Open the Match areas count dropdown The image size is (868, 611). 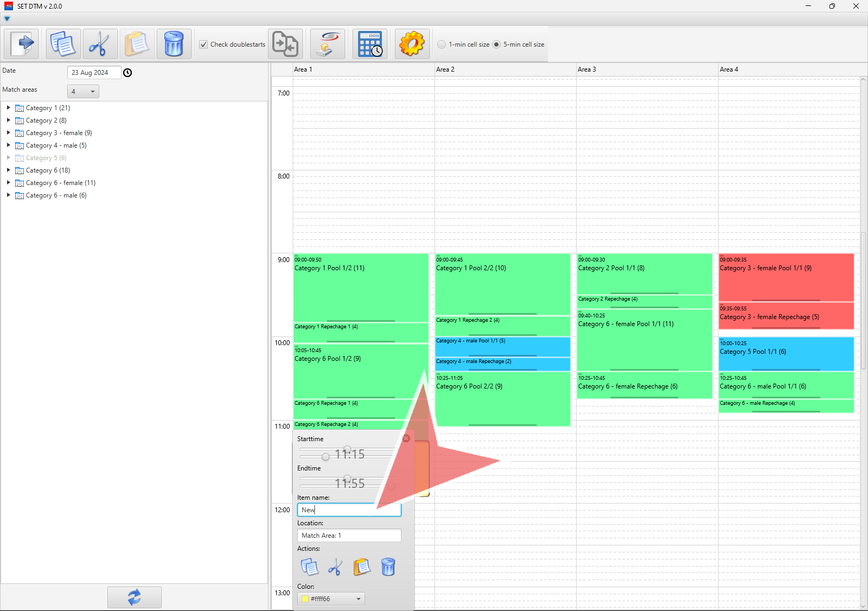[x=83, y=92]
